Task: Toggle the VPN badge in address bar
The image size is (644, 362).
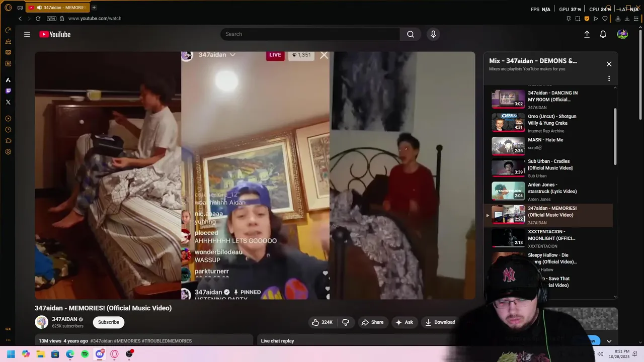Action: coord(51,19)
